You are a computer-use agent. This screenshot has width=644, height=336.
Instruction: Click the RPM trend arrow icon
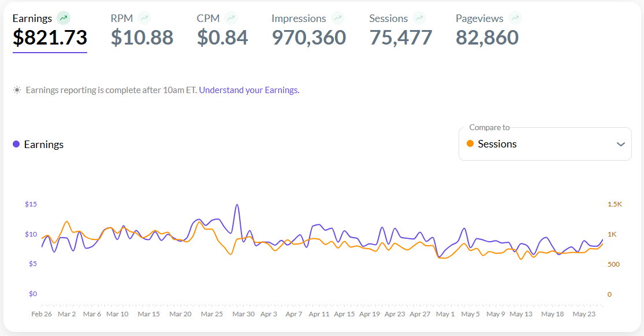coord(144,18)
